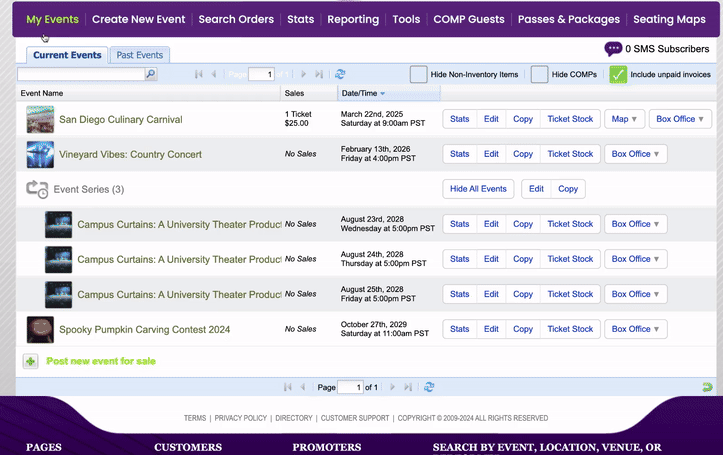Switch to the Past Events tab
The height and width of the screenshot is (455, 723).
click(138, 55)
